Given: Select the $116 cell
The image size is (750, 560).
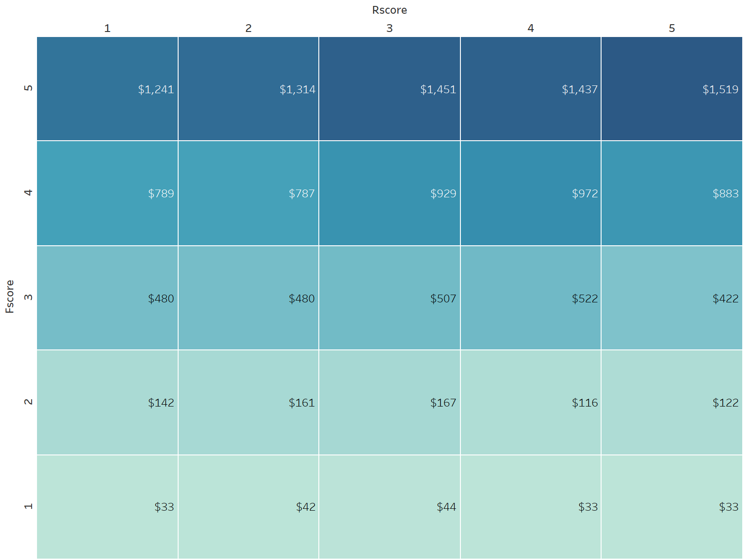Looking at the screenshot, I should 531,402.
